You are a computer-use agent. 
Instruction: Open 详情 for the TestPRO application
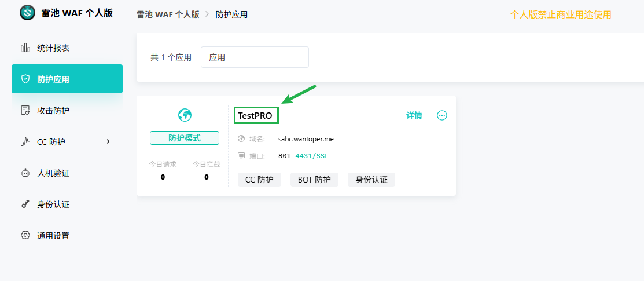tap(414, 115)
